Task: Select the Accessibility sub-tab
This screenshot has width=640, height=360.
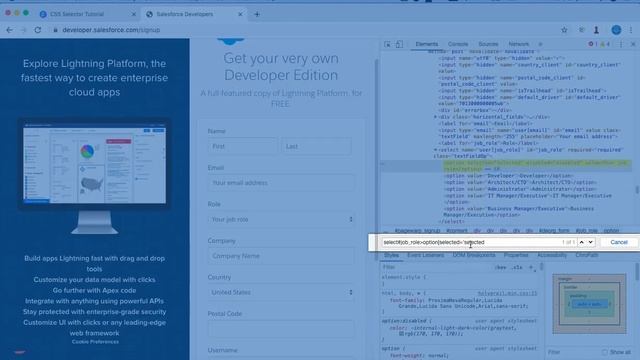Action: point(552,255)
